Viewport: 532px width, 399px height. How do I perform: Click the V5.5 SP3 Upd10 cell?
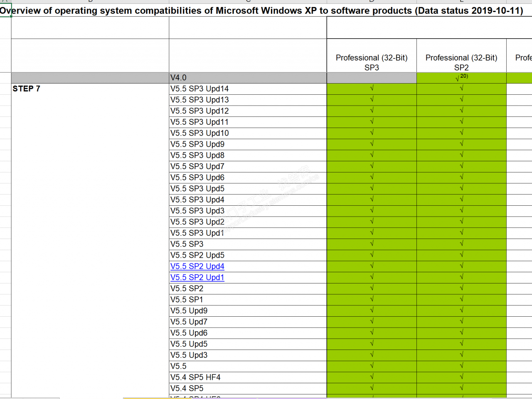click(x=248, y=133)
